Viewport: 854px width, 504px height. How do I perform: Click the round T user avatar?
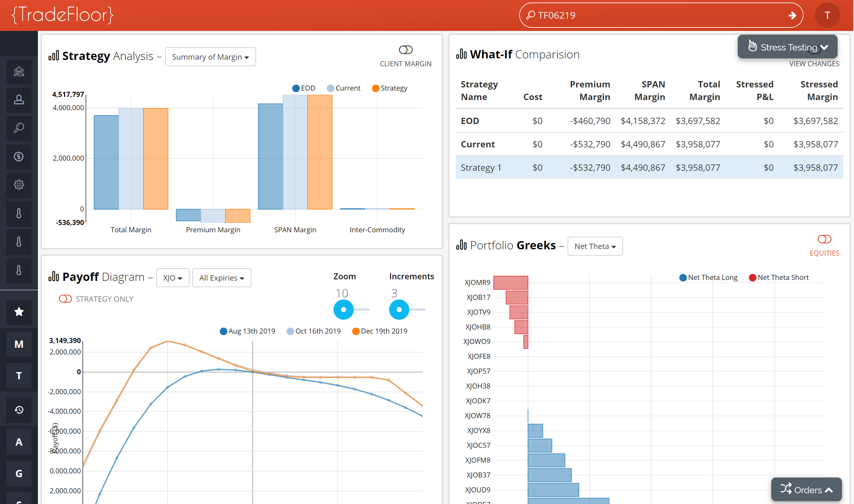click(827, 15)
